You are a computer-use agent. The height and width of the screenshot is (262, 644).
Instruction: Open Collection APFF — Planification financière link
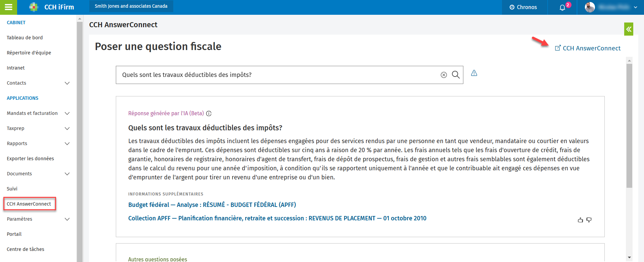(277, 218)
